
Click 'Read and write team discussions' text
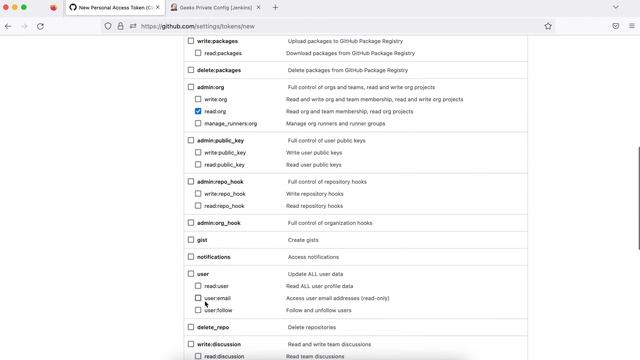click(x=329, y=344)
